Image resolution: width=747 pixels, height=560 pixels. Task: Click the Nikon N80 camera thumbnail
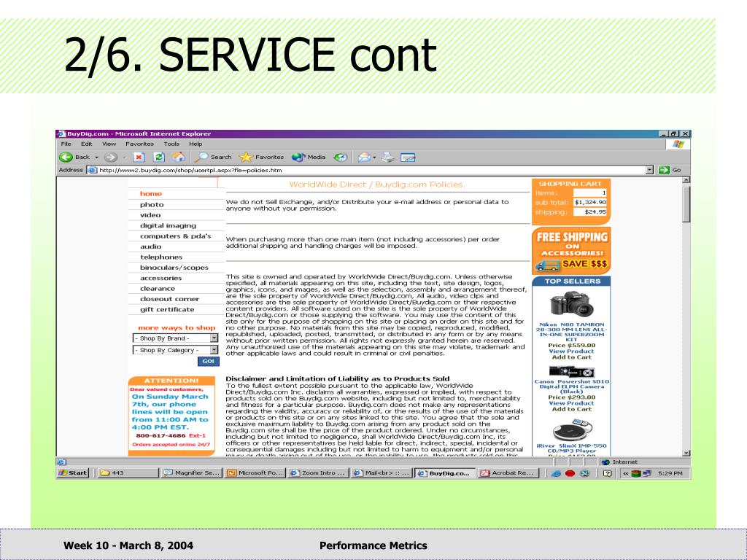pos(571,305)
